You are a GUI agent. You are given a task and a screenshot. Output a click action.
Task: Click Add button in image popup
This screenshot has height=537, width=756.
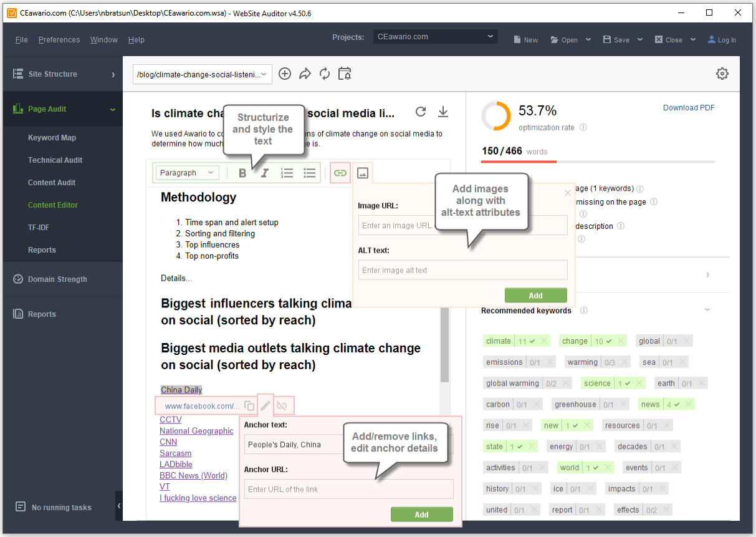[x=536, y=295]
